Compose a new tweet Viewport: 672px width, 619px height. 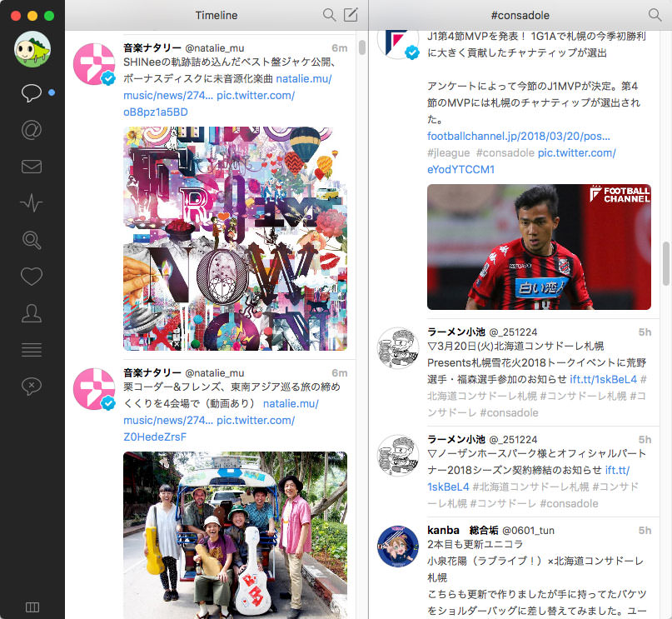[x=351, y=14]
